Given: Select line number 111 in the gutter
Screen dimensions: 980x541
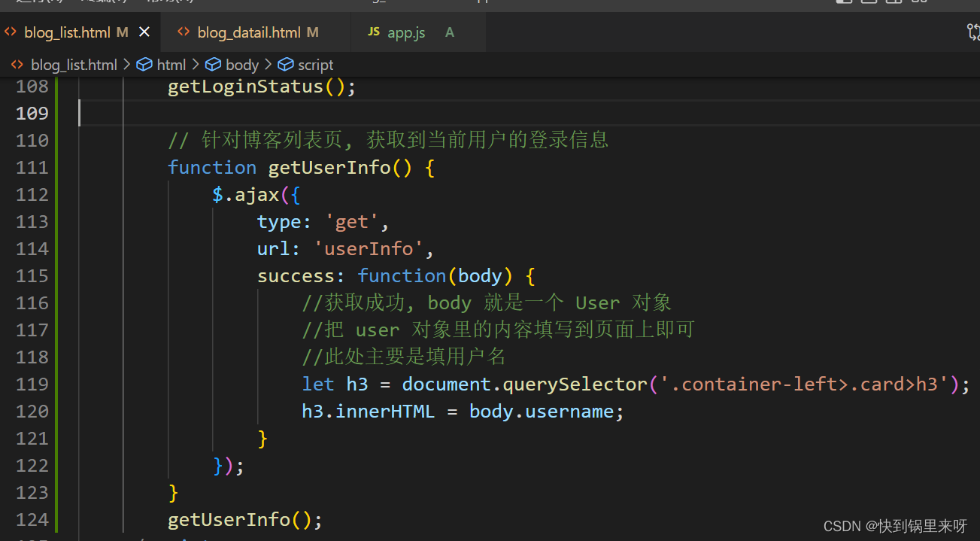Looking at the screenshot, I should click(x=32, y=167).
